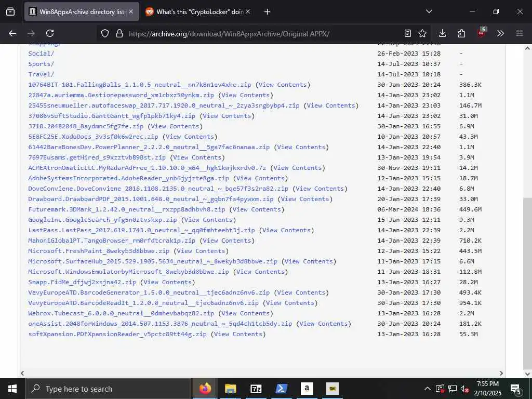Switch to the CryptoLocker Reddit tab
This screenshot has height=399, width=532.
pyautogui.click(x=198, y=11)
